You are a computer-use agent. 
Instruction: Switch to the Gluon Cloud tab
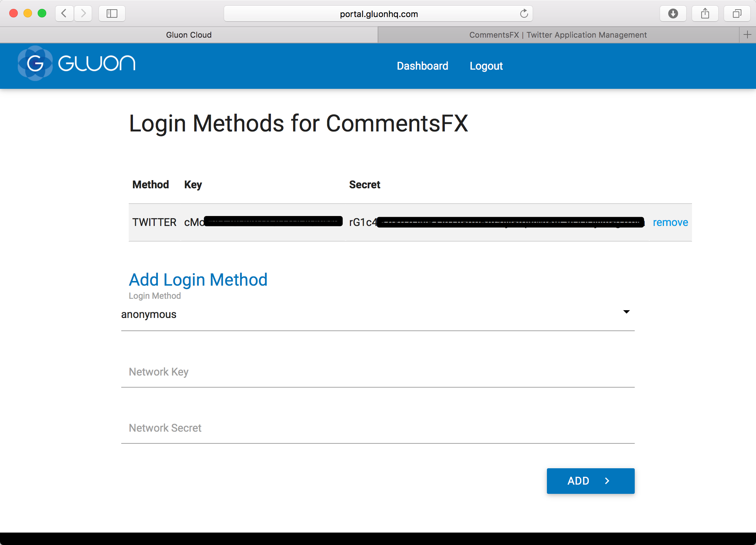pyautogui.click(x=189, y=35)
